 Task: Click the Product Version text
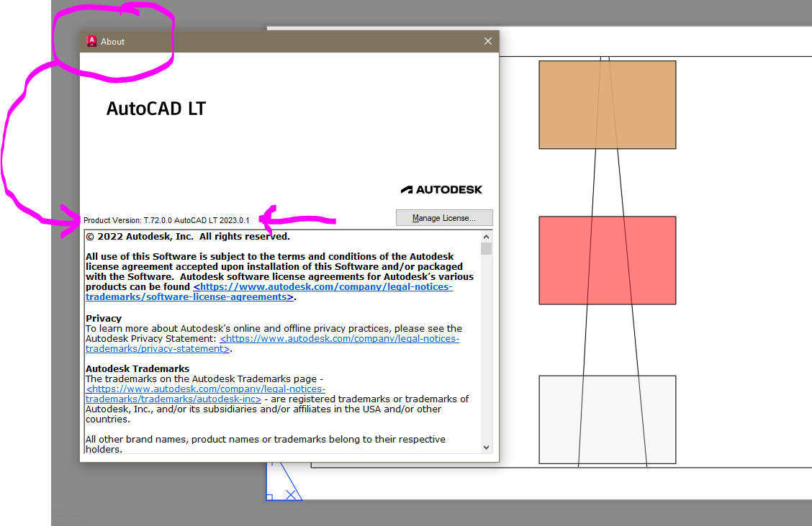pos(166,220)
